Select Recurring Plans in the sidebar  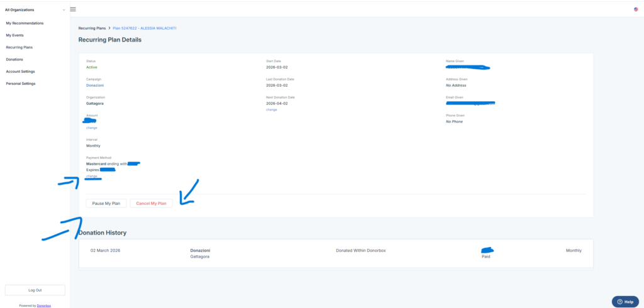pos(19,47)
